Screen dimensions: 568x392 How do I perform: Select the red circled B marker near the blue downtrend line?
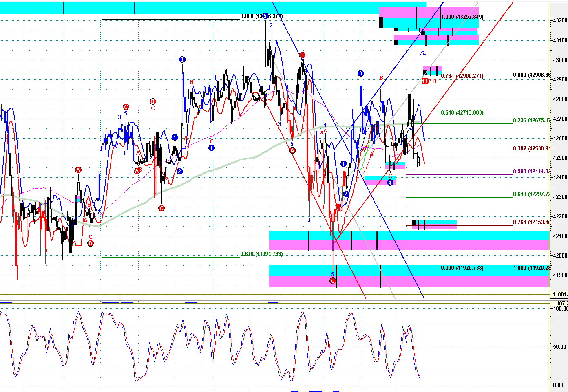click(302, 55)
